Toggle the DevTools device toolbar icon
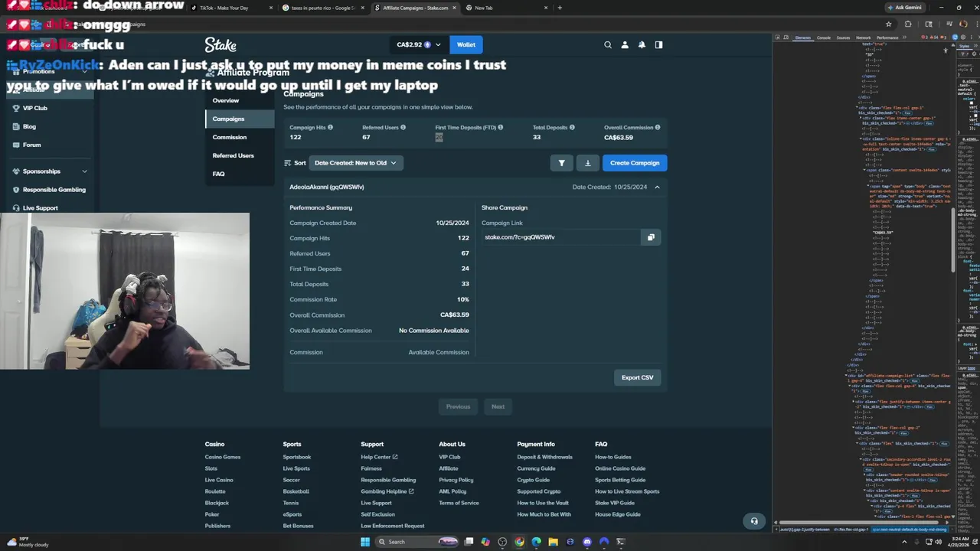 tap(786, 37)
